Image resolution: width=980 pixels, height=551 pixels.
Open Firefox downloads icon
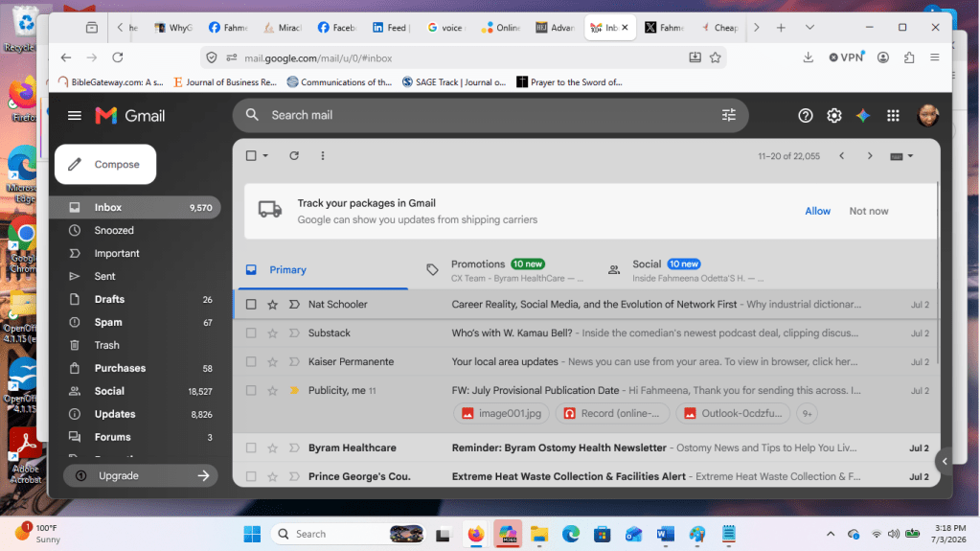(809, 57)
